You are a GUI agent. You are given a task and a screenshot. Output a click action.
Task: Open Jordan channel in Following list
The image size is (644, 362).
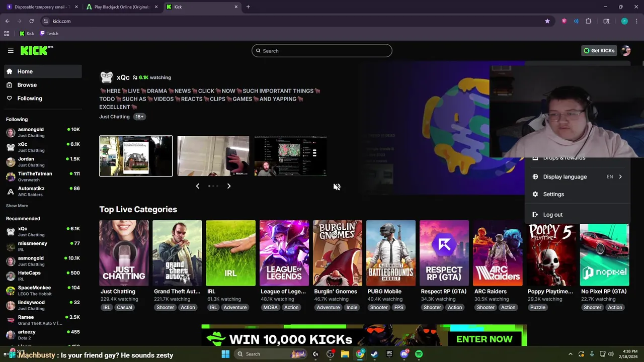tap(43, 162)
